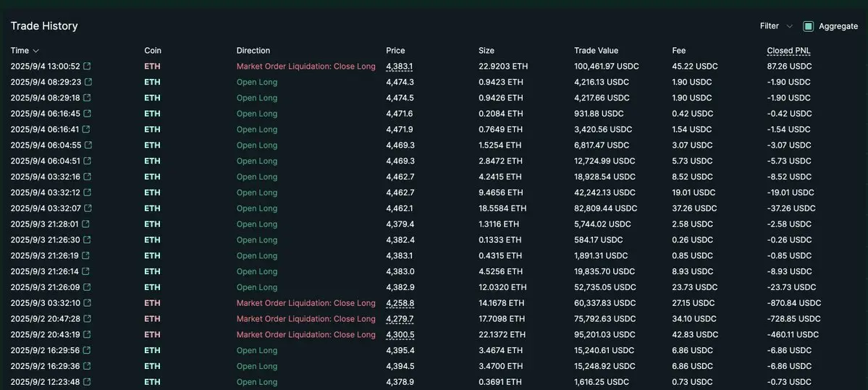Open explorer link icon for 2025/9/4 03:32:12 trade

coord(87,192)
